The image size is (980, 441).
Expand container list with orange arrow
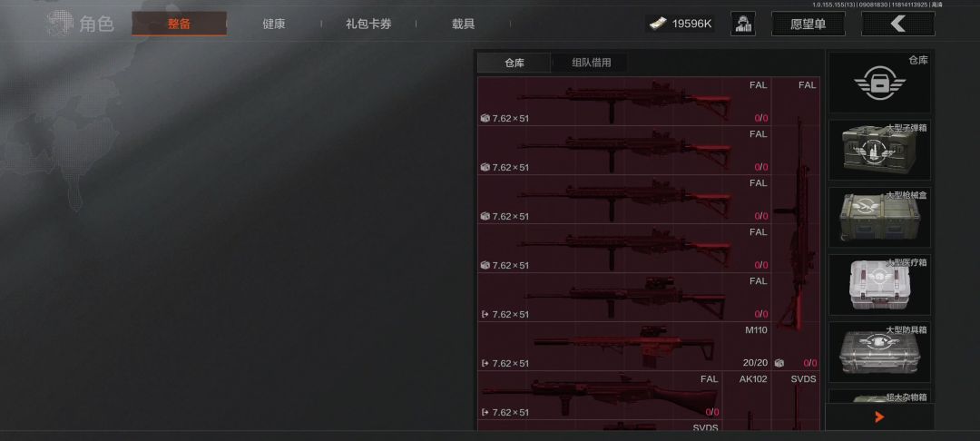[879, 416]
